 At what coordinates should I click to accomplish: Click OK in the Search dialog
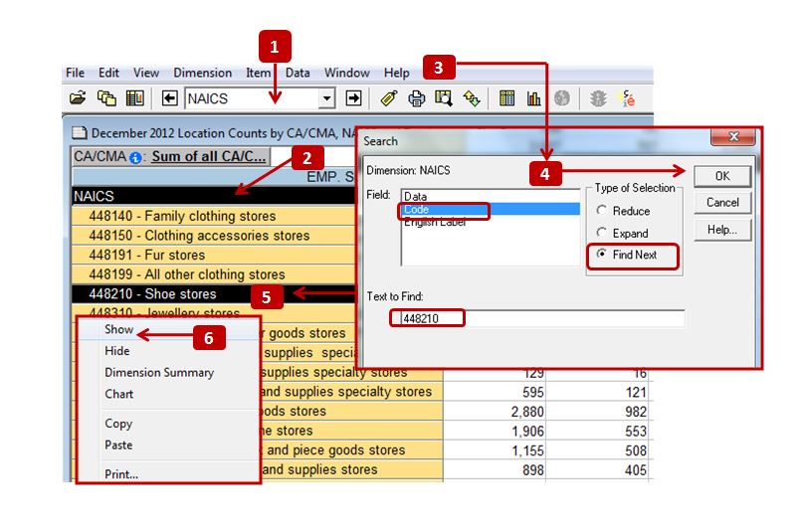tap(722, 176)
